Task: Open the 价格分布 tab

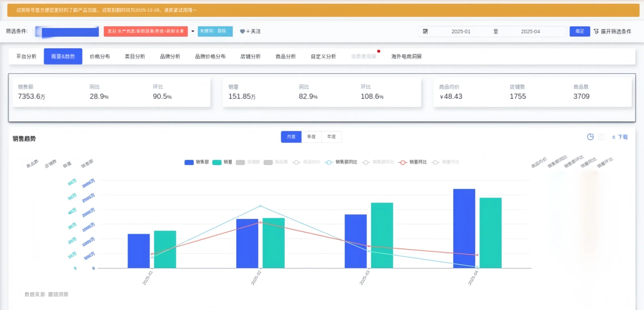Action: pyautogui.click(x=100, y=57)
